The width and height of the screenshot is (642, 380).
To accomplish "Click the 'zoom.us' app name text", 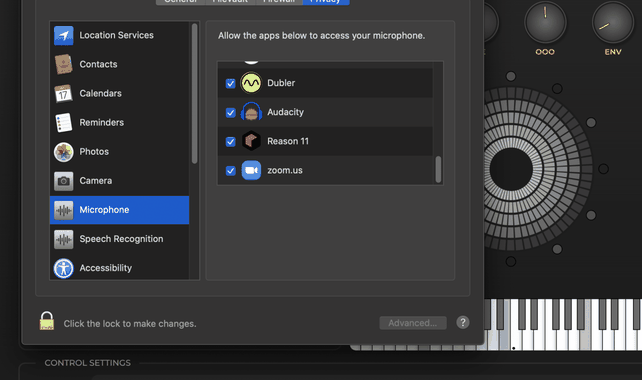I will tap(285, 170).
